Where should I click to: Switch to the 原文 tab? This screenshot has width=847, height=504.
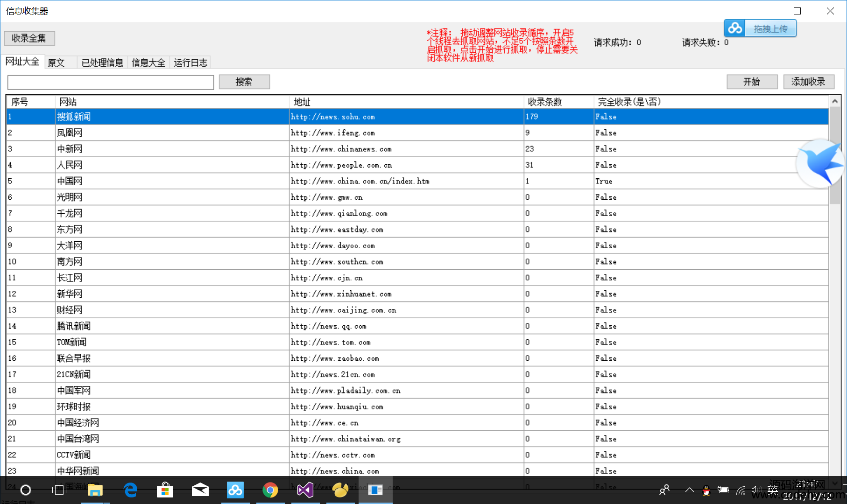(56, 63)
